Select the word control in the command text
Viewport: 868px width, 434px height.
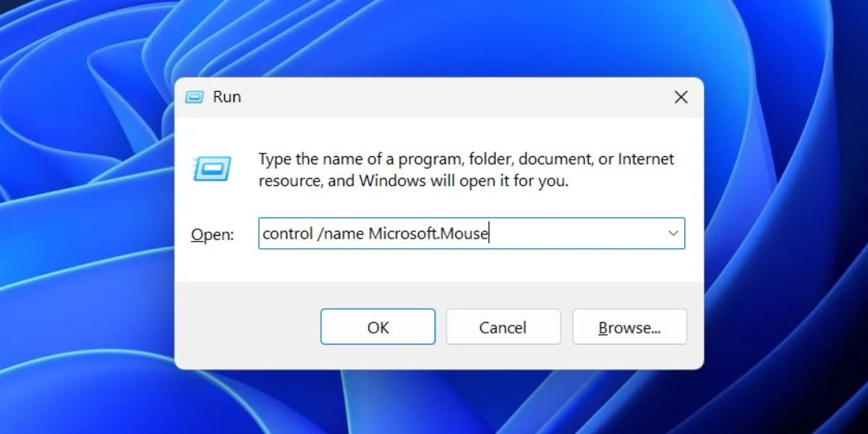[x=287, y=233]
